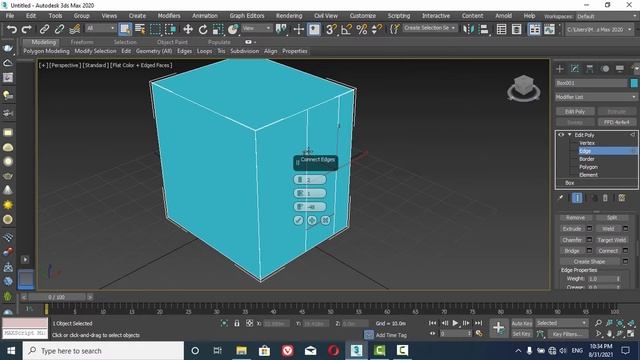Viewport: 640px width, 360px height.
Task: Activate Select and Move tool
Action: pos(188,29)
